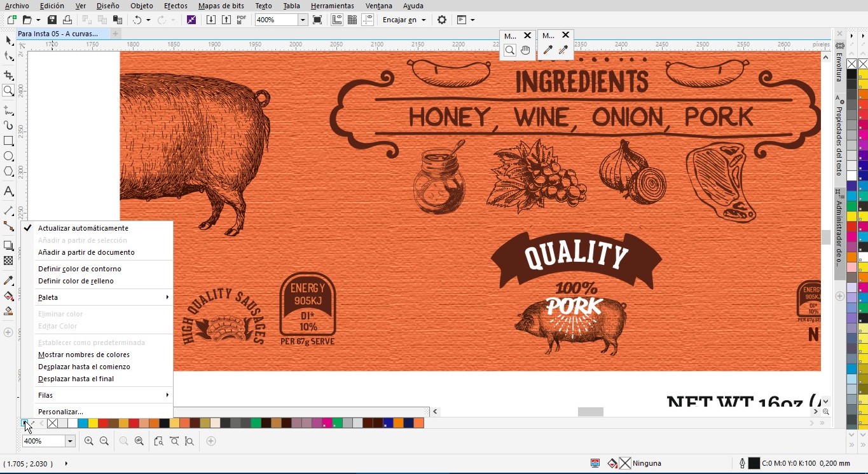Open the zoom level 400% dropdown in top toolbar
Image resolution: width=868 pixels, height=474 pixels.
pos(303,20)
